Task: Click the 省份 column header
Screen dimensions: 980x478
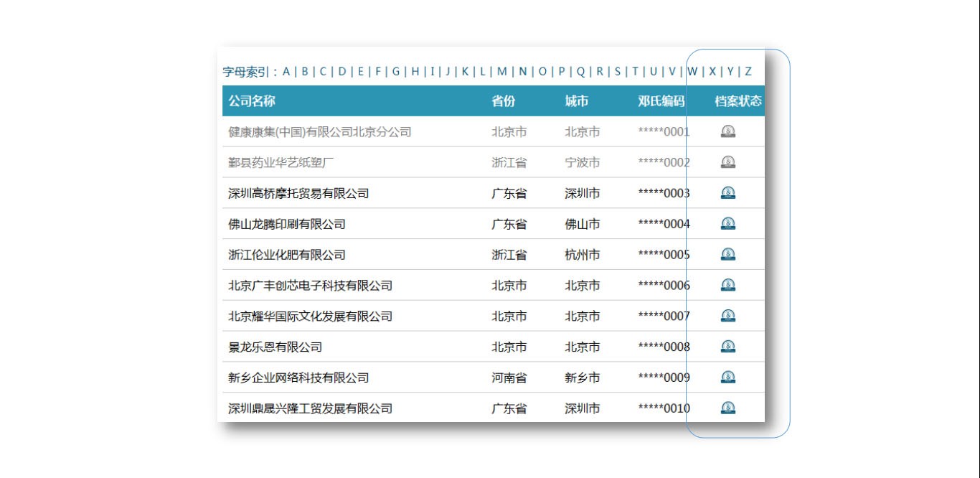Action: click(503, 101)
